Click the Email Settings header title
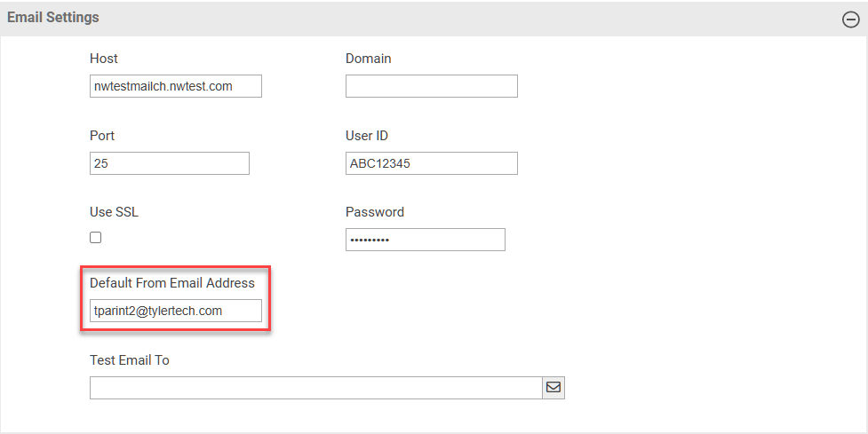Image resolution: width=868 pixels, height=434 pixels. [53, 18]
